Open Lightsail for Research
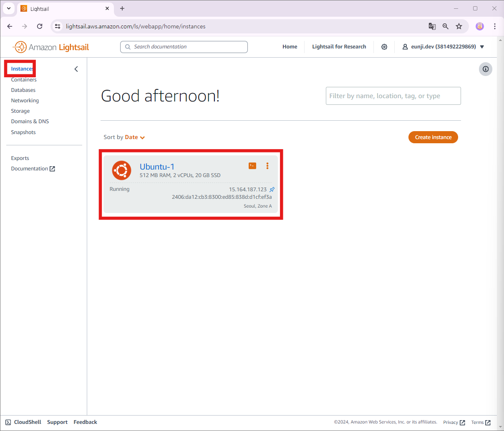Screen dimensions: 504x431 (339, 47)
